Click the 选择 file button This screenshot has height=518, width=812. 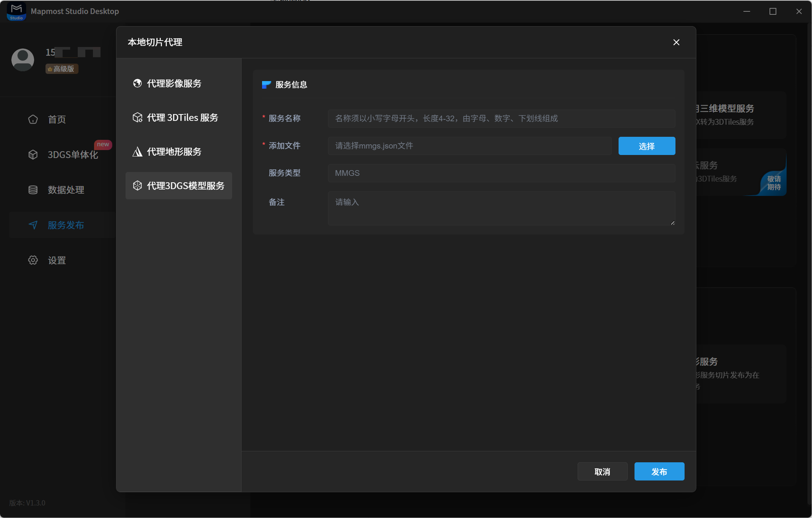pyautogui.click(x=647, y=146)
